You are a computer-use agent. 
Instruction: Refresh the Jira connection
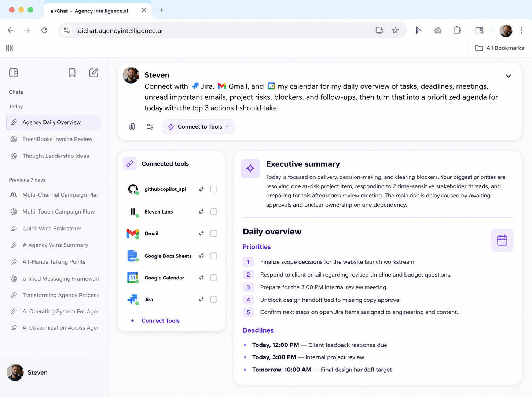click(201, 300)
